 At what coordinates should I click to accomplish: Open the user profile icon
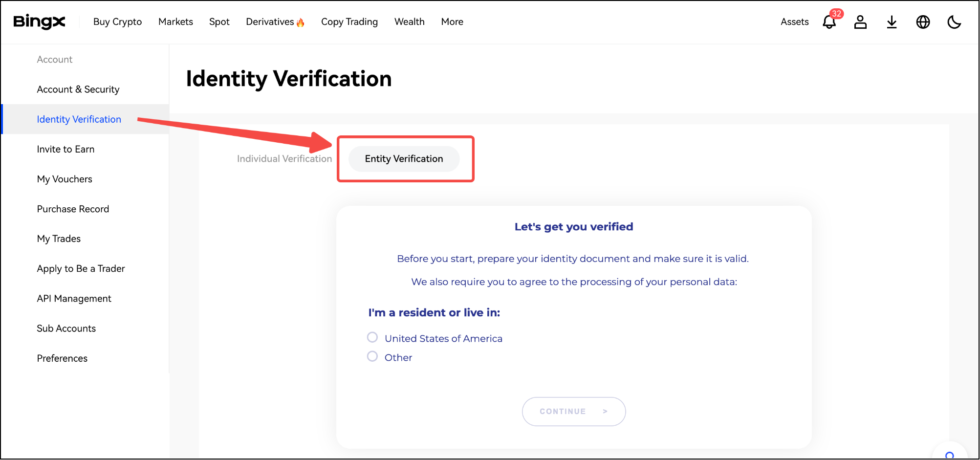860,22
